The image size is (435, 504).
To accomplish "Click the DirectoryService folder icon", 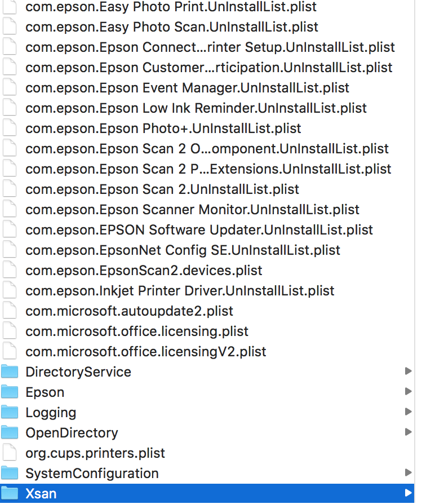I will [x=10, y=372].
